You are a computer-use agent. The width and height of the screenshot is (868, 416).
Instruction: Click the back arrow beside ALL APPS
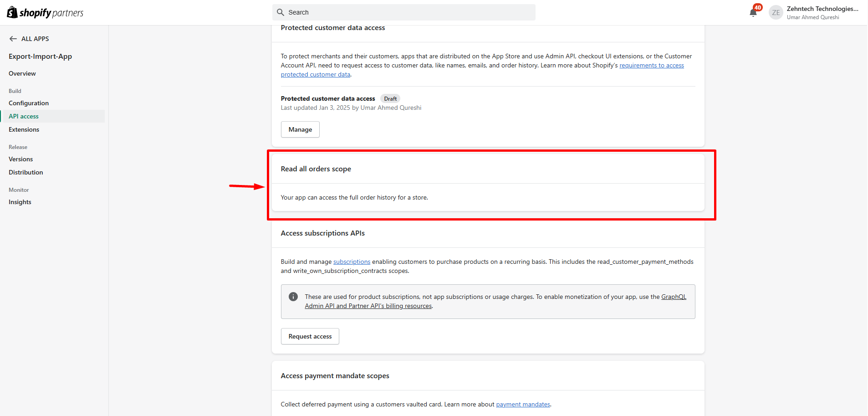click(13, 39)
